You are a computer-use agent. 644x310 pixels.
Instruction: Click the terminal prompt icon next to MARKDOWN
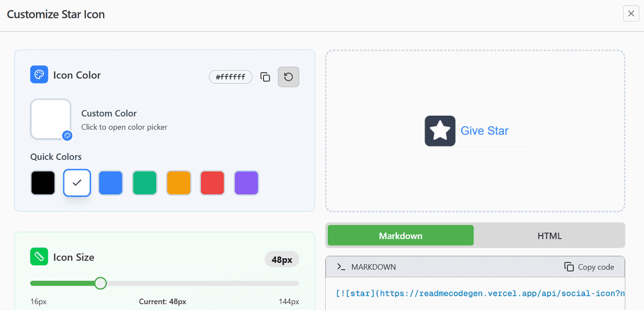pos(341,267)
